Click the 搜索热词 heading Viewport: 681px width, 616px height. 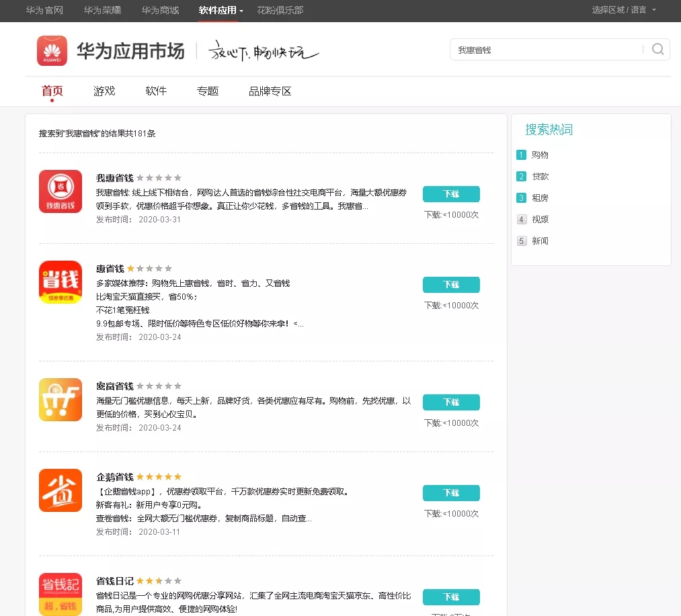(549, 130)
